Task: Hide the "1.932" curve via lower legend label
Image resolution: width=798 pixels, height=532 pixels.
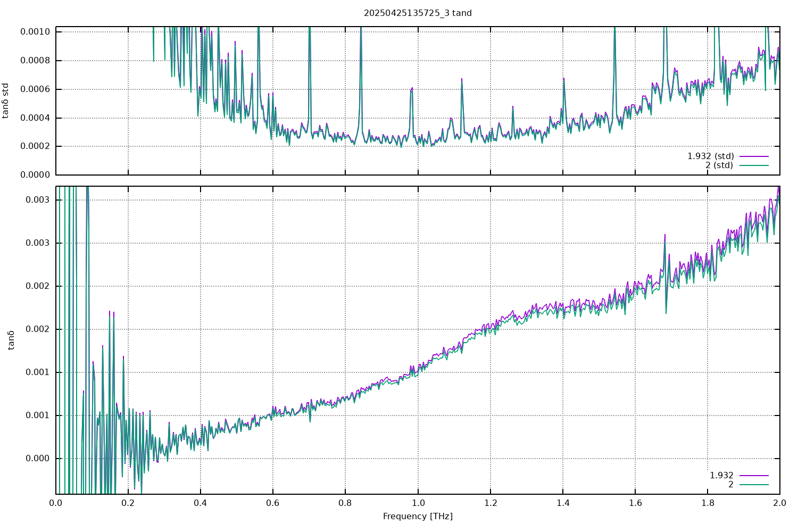Action: 721,475
